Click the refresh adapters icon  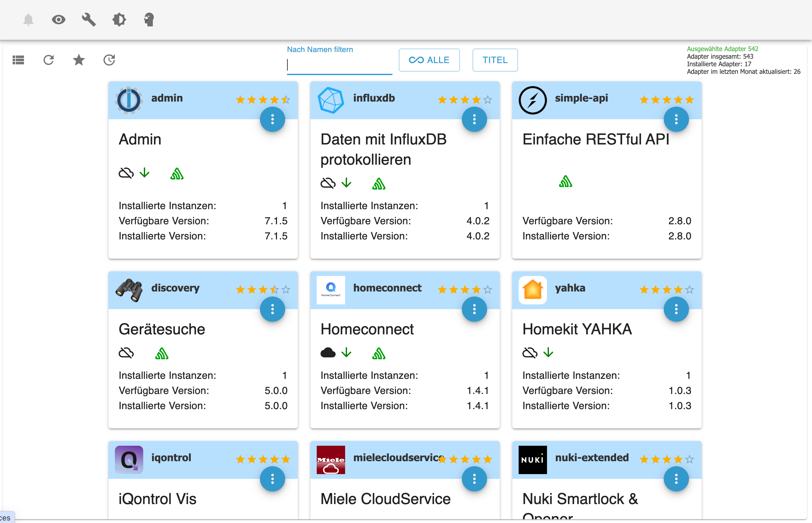pyautogui.click(x=49, y=60)
